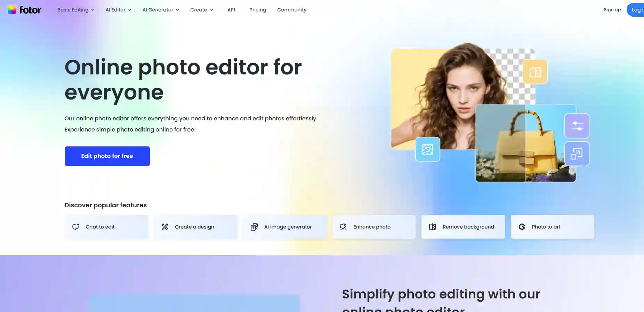The image size is (644, 312).
Task: Select the Create a design feature card
Action: click(x=196, y=227)
